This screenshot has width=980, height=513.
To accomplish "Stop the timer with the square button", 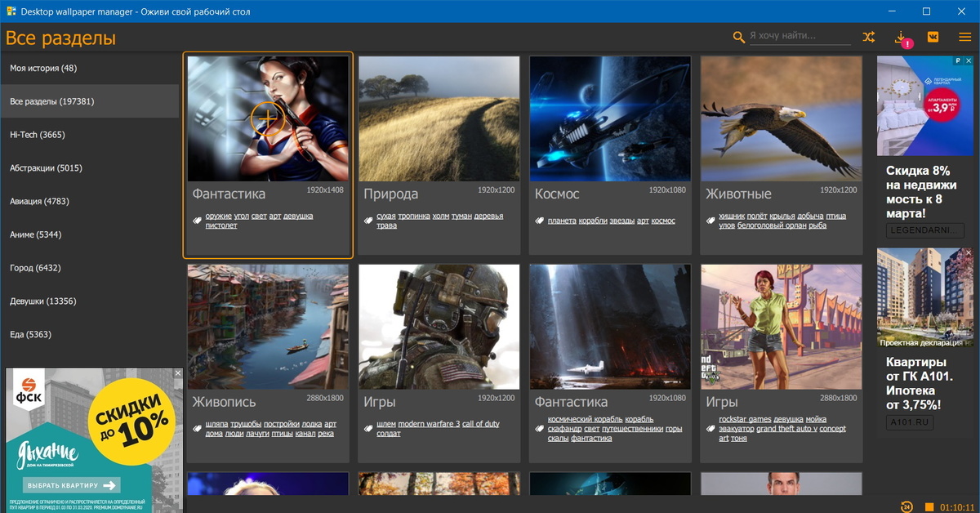I will (x=929, y=506).
